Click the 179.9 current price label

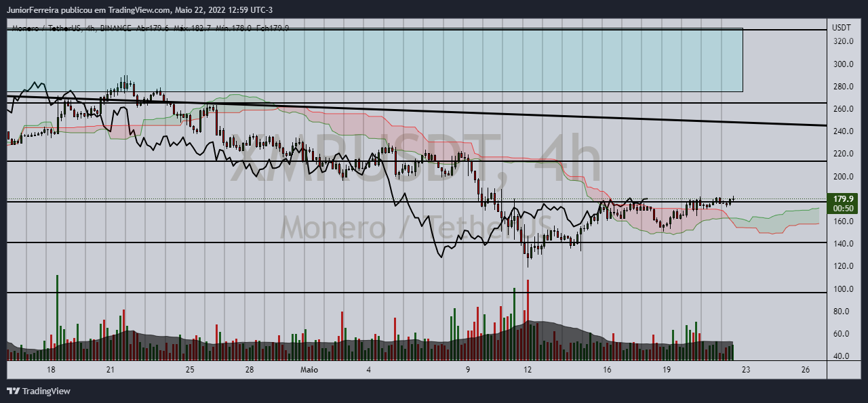tap(843, 199)
